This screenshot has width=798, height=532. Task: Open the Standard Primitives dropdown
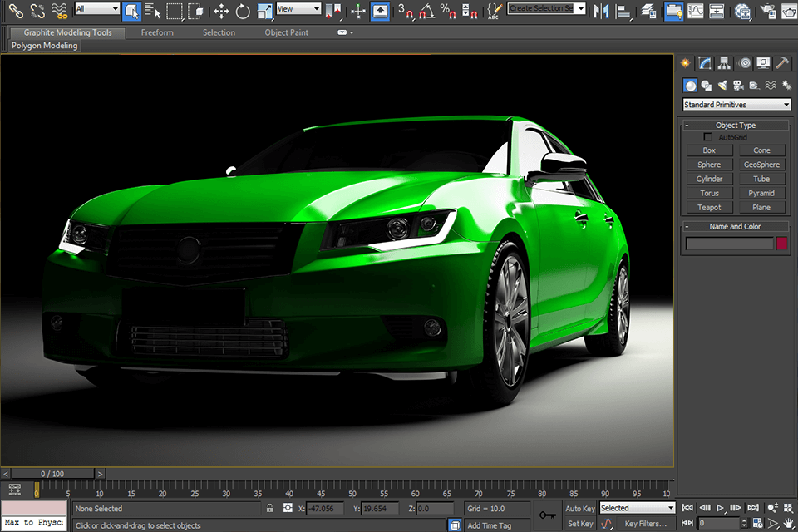[736, 105]
